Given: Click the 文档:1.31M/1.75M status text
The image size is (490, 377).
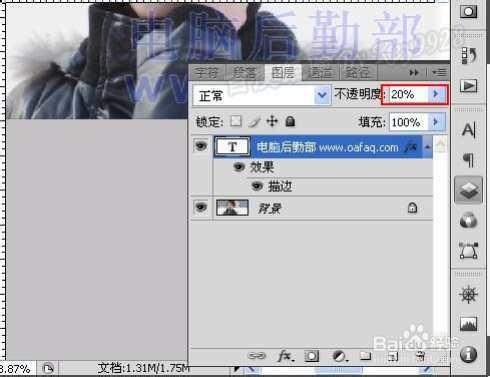Looking at the screenshot, I should (x=144, y=368).
